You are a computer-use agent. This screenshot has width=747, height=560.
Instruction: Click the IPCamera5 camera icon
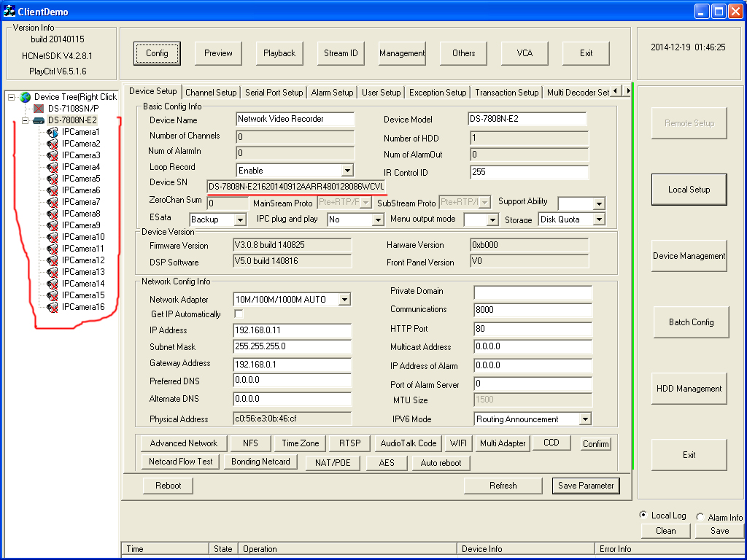(x=53, y=179)
